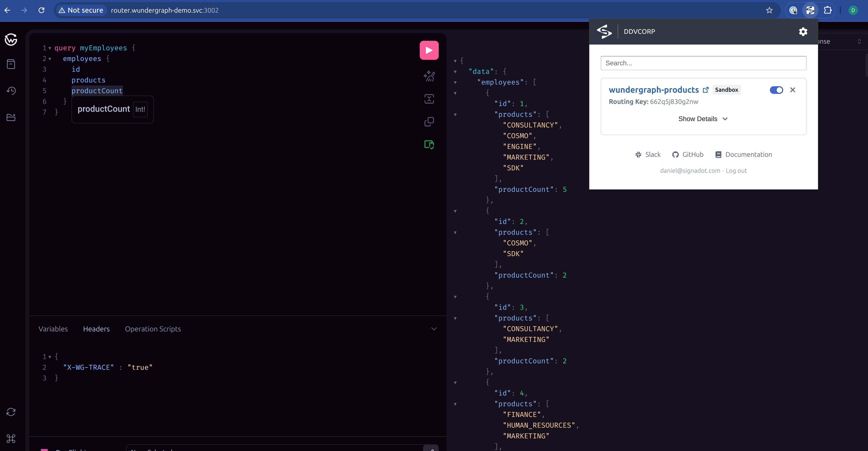Click the copy query icon
The width and height of the screenshot is (868, 451).
(429, 122)
